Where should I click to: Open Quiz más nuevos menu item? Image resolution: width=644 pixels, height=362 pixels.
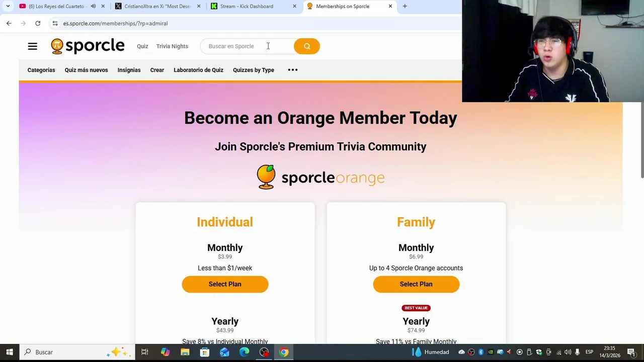[x=86, y=70]
